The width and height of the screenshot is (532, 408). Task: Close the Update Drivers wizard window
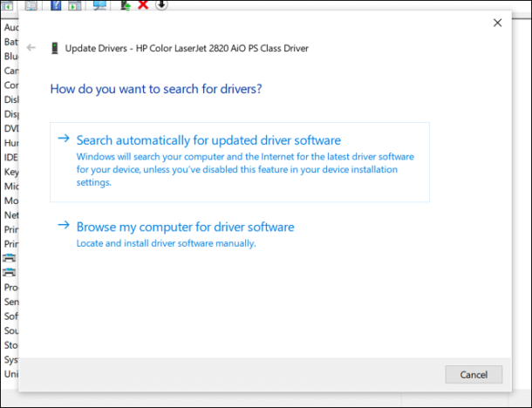[x=497, y=23]
